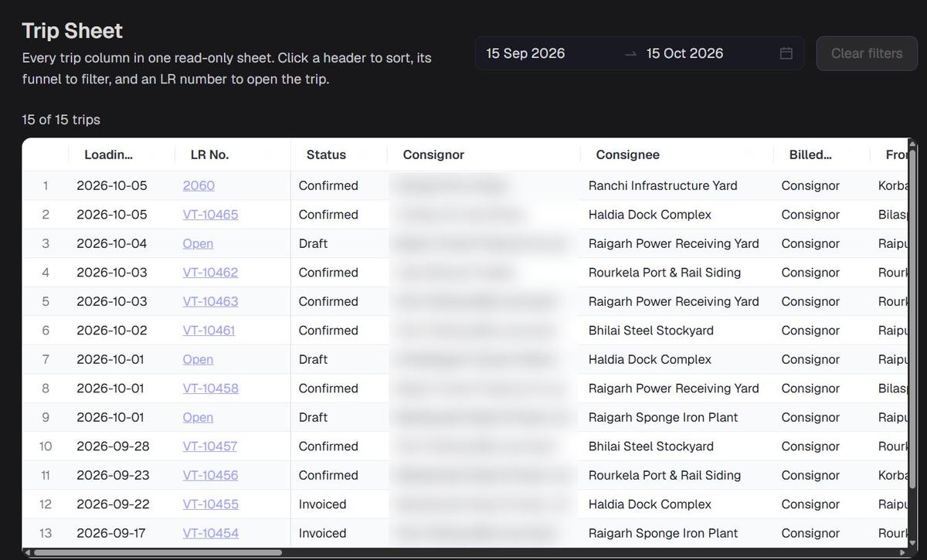Grab the vertical scrollbar on table's right edge
The height and width of the screenshot is (560, 927).
912,319
